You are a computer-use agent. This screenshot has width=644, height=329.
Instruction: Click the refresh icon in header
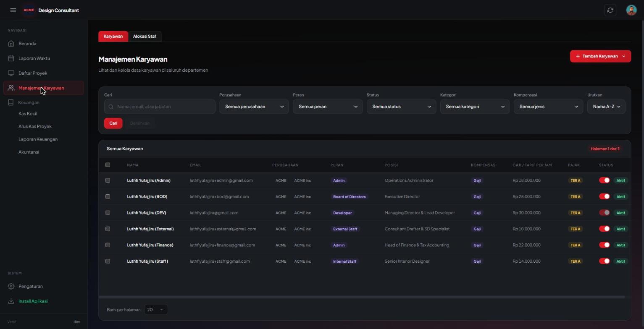click(x=610, y=10)
